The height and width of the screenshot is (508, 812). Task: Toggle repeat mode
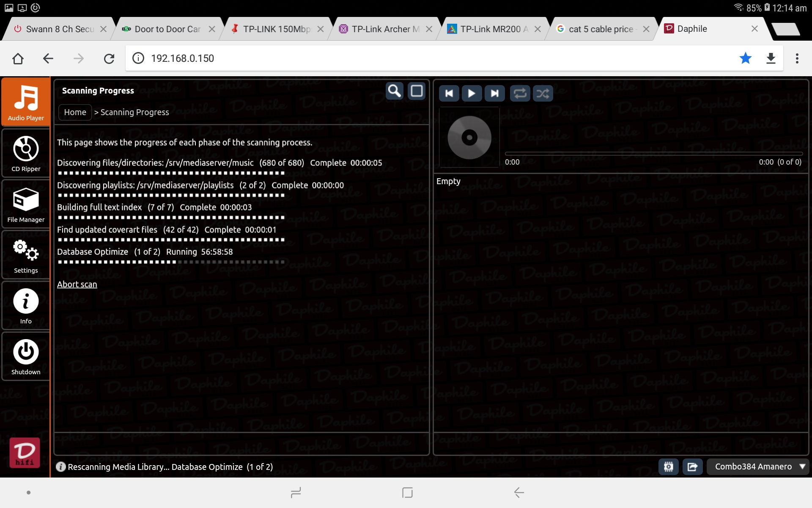[520, 93]
